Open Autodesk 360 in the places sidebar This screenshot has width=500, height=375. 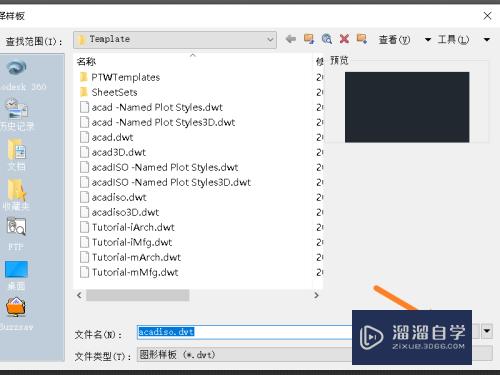(19, 75)
